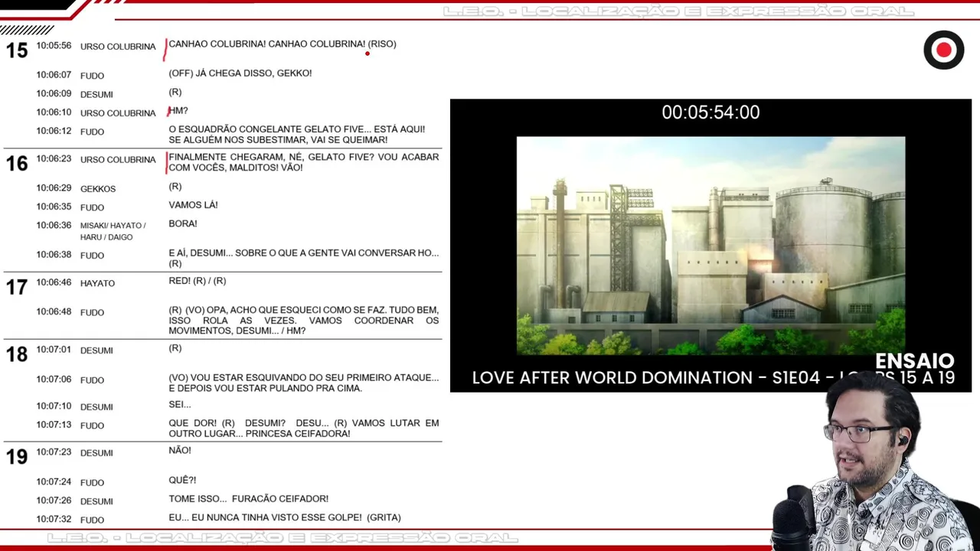Click the line "QUE DOR! (R) DESUMI? DESU..."
Screen dimensions: 980x551
pos(304,429)
